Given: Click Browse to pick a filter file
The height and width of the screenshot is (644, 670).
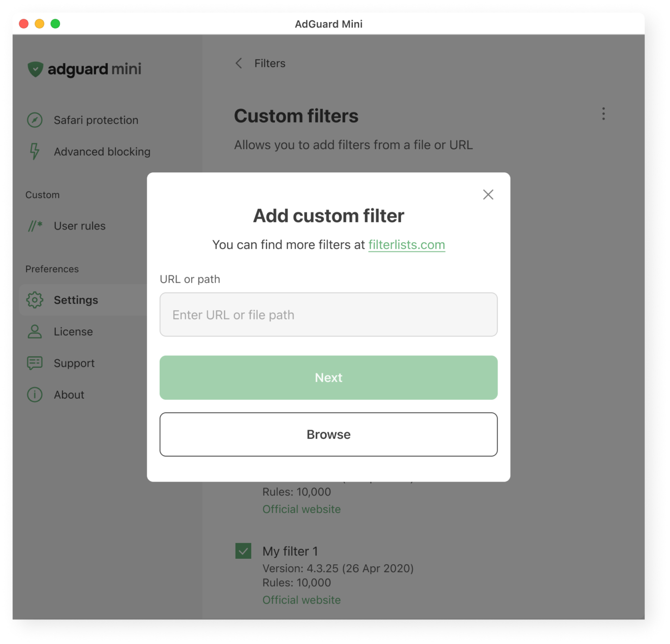Looking at the screenshot, I should coord(328,434).
